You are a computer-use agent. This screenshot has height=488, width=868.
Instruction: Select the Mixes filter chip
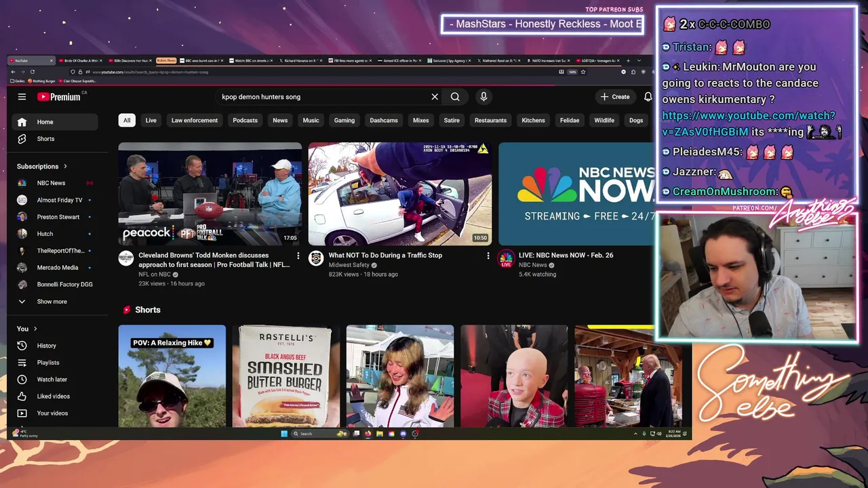(x=421, y=121)
